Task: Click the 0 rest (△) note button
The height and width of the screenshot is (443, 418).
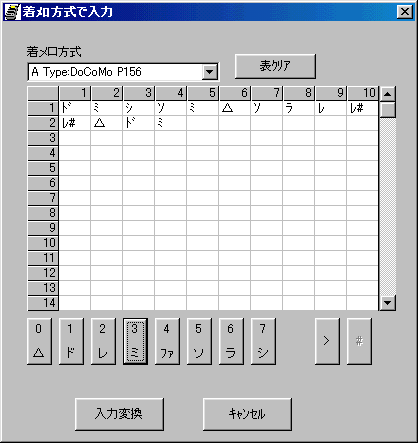Action: (x=39, y=341)
